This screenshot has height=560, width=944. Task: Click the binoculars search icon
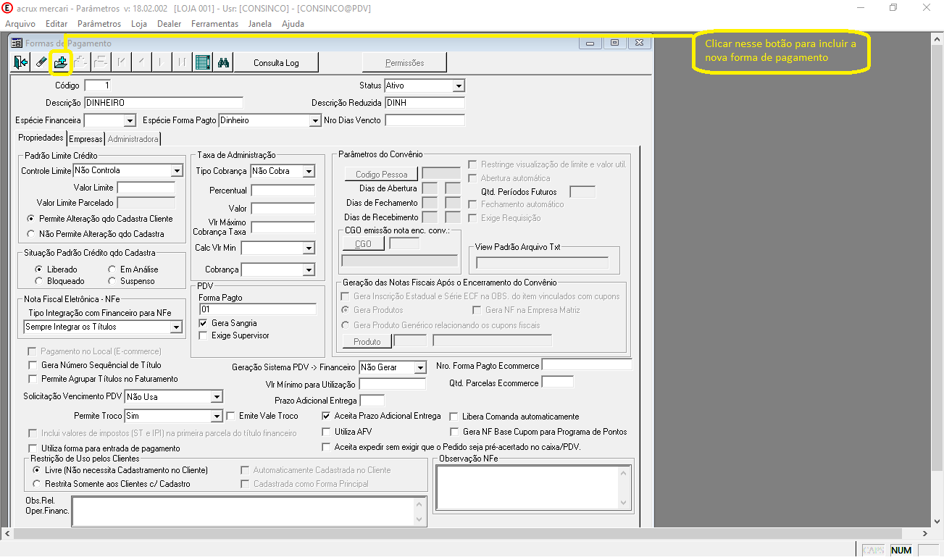pos(223,63)
